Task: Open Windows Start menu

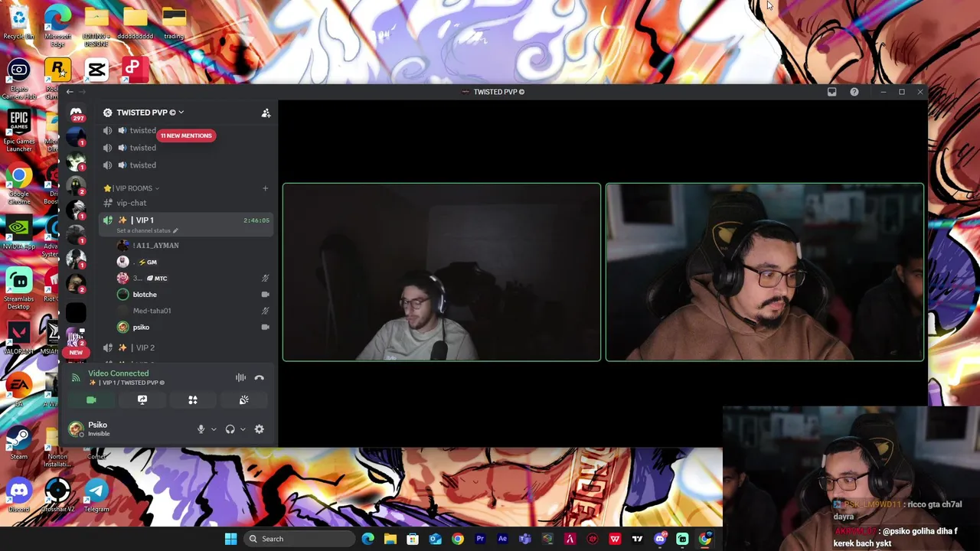Action: (x=230, y=539)
